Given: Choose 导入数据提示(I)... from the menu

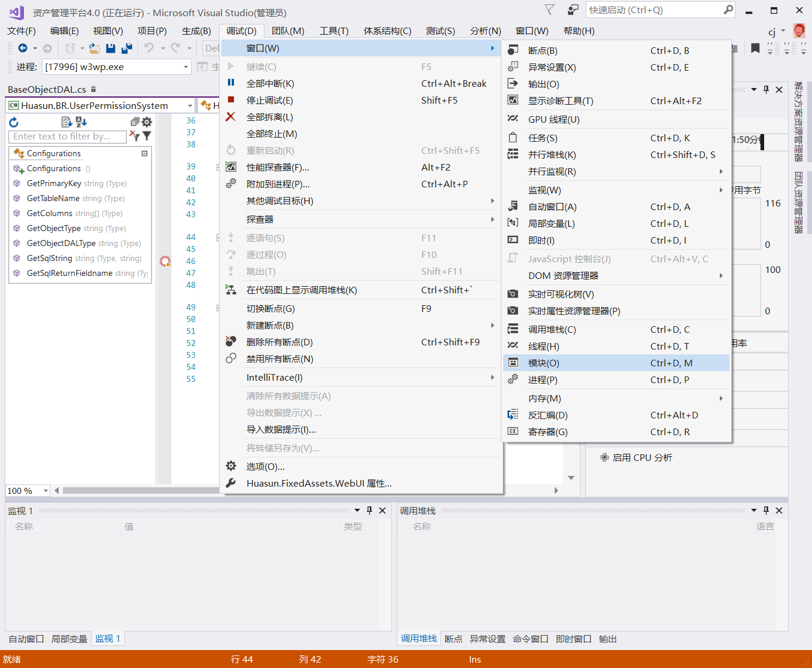Looking at the screenshot, I should (x=361, y=429).
